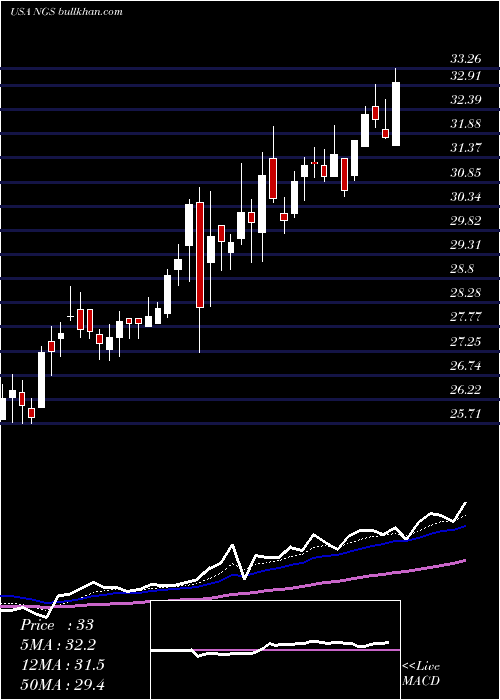This screenshot has width=500, height=700.
Task: Click the 30.85 price axis label
Action: [466, 172]
